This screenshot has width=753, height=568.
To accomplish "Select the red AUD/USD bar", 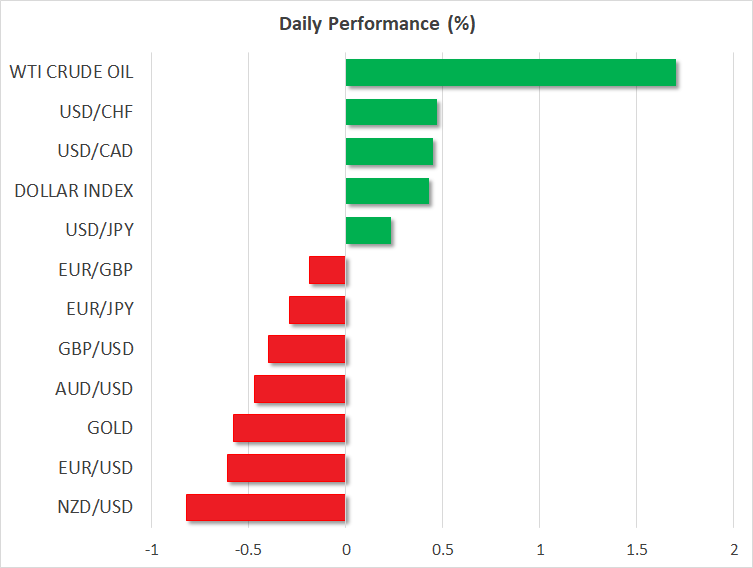I will [x=299, y=389].
